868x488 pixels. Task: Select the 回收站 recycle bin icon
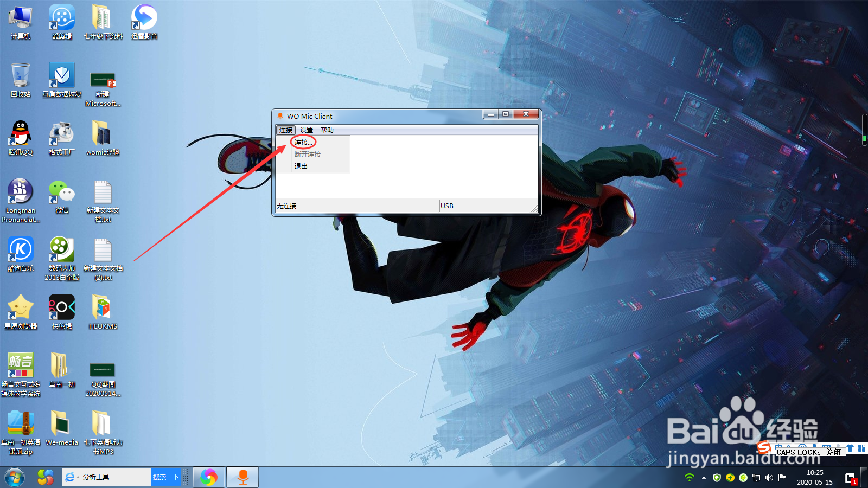[21, 80]
